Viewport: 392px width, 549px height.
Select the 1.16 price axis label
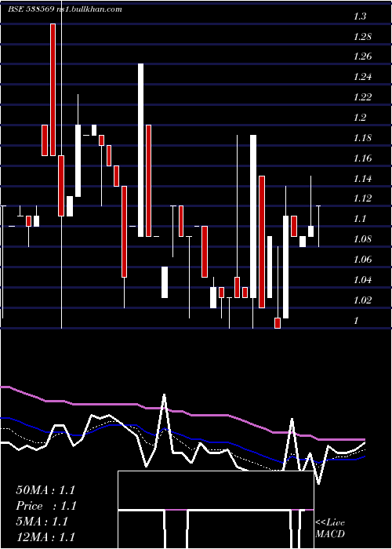[x=362, y=158]
